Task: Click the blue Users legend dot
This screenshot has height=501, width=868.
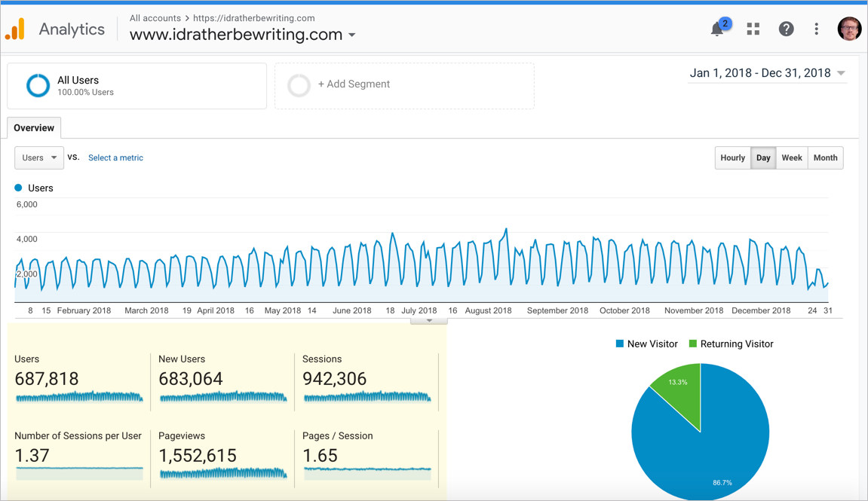Action: click(x=18, y=188)
